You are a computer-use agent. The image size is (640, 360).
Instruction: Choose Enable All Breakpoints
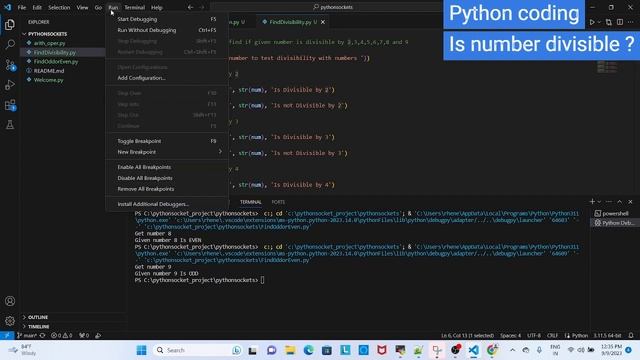tap(167, 167)
